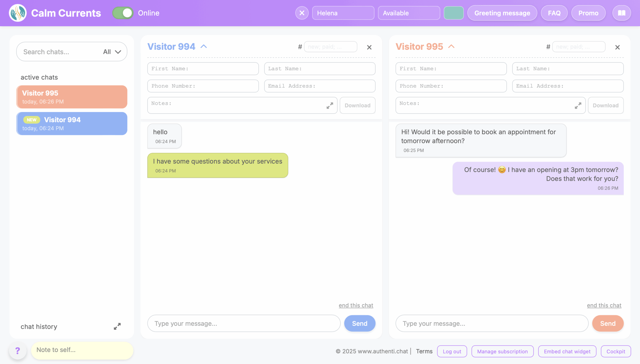640x364 pixels.
Task: Collapse Visitor 994 details chevron
Action: tap(204, 46)
